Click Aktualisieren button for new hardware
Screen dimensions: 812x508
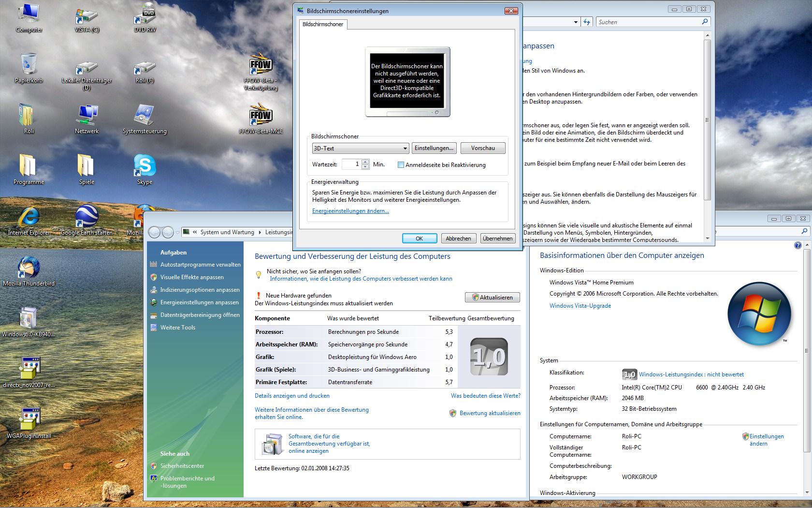493,298
